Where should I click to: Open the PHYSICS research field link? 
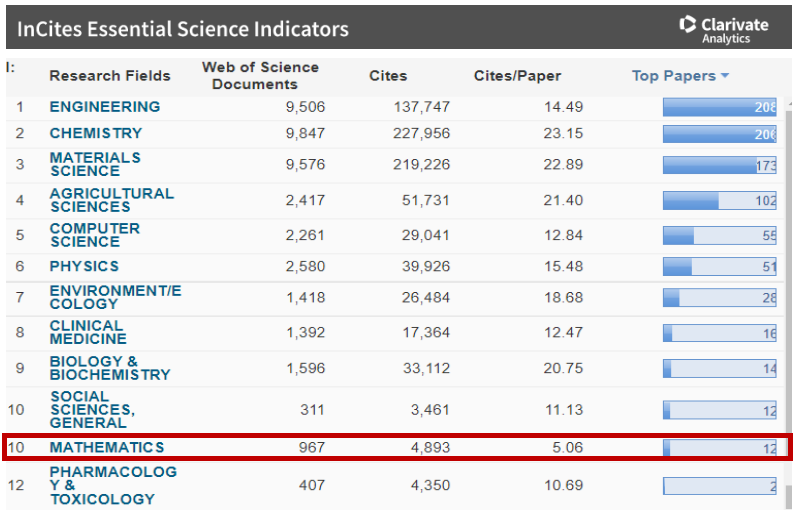84,266
